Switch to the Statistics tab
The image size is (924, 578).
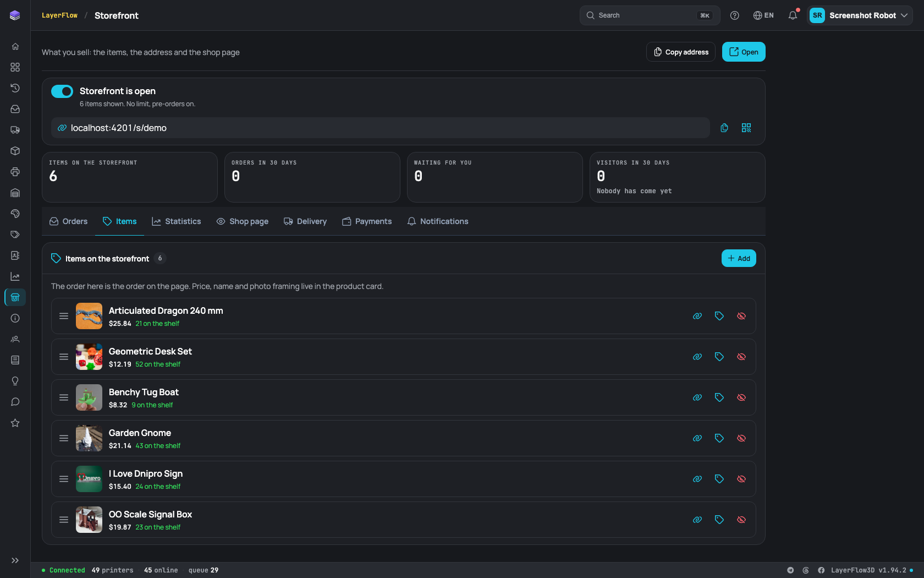pyautogui.click(x=177, y=221)
